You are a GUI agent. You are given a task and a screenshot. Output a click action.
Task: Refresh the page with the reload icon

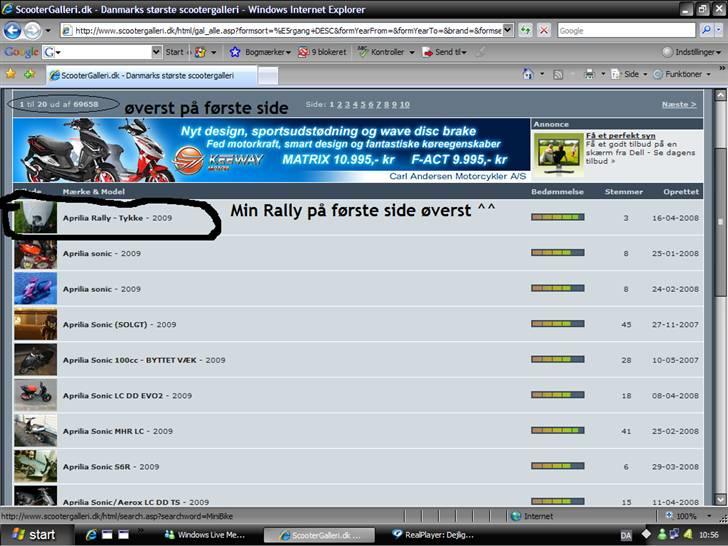pos(526,31)
